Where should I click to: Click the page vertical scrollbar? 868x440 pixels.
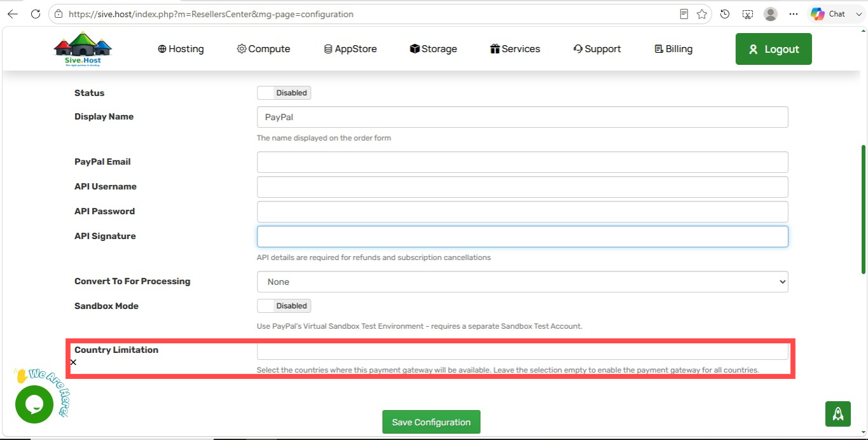coord(863,210)
